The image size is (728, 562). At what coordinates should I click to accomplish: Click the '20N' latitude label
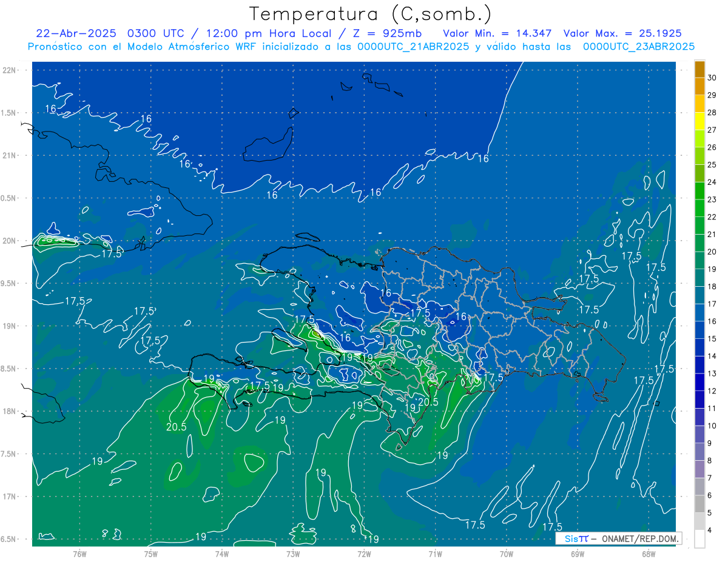point(10,241)
